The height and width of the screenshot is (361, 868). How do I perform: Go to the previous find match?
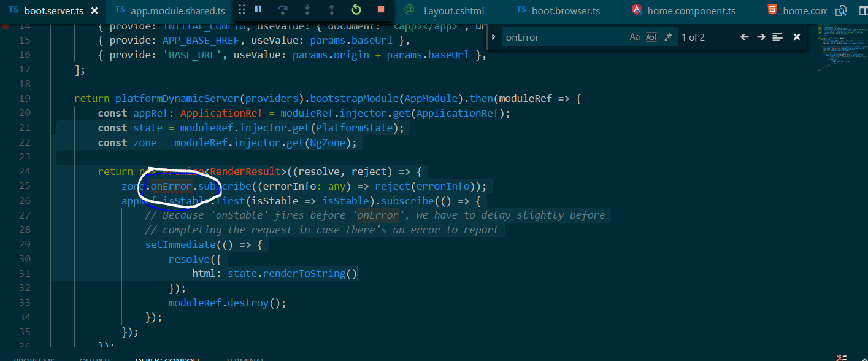(745, 37)
